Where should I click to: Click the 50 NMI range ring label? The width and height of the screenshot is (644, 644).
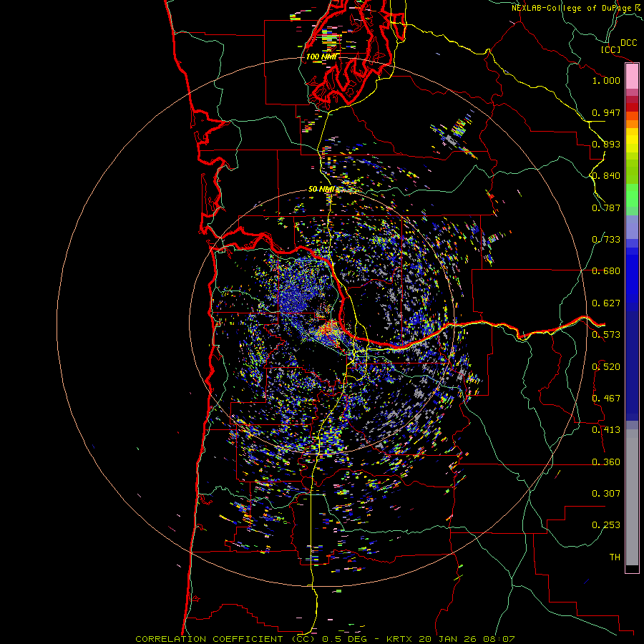pyautogui.click(x=321, y=190)
